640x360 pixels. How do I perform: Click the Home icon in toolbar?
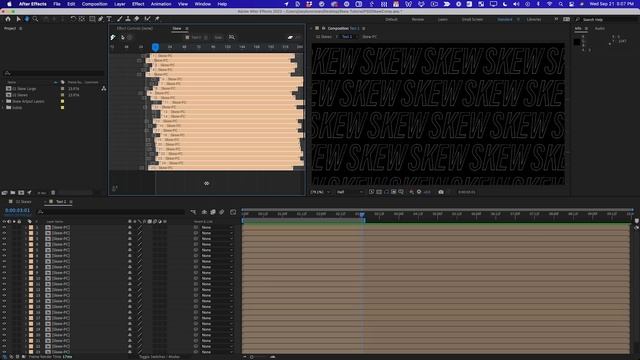8,19
